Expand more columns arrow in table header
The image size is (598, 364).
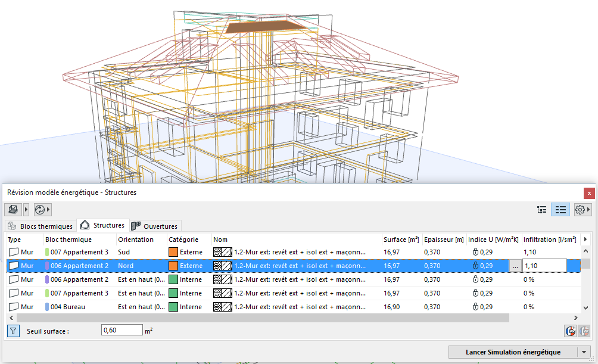[x=585, y=239]
